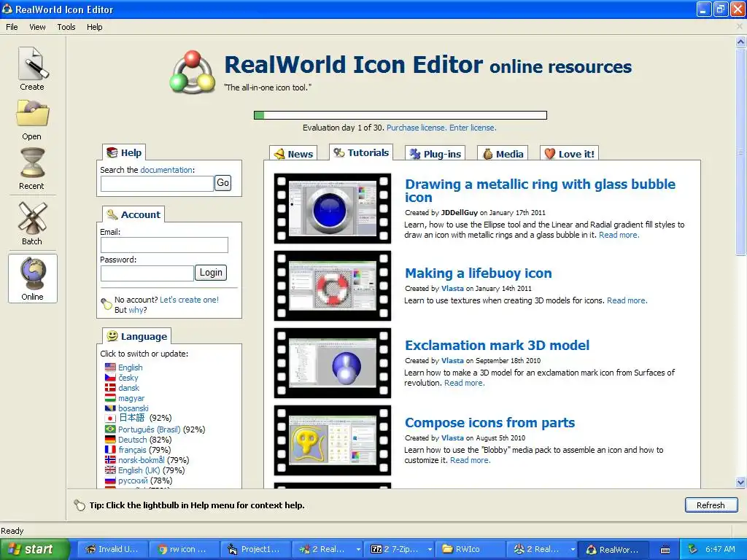Choose the Batch windmill icon

tap(32, 218)
